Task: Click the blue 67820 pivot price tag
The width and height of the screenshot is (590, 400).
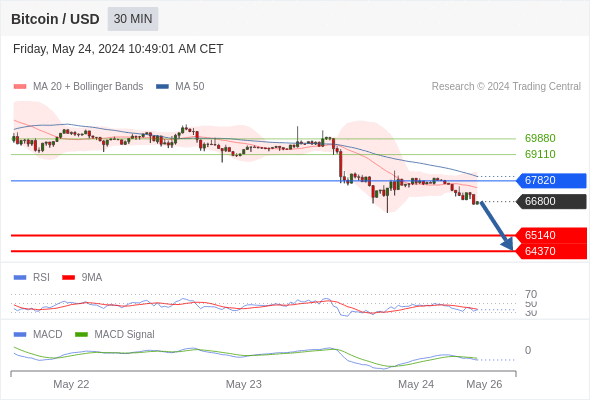Action: coord(551,180)
